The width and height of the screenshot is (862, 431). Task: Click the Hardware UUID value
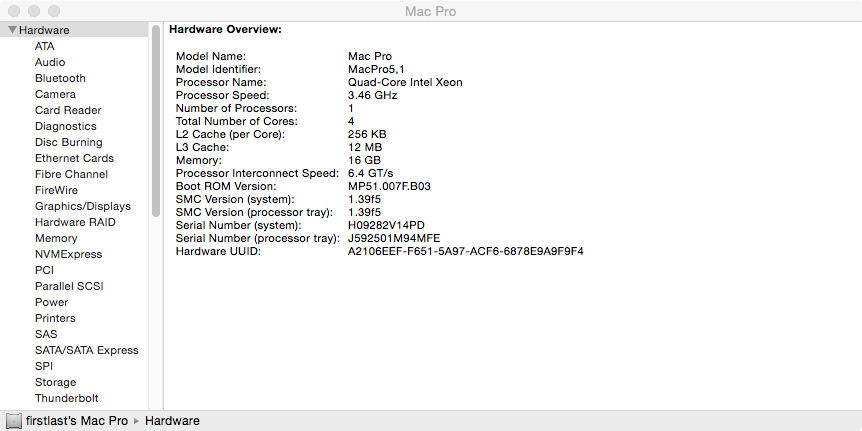(x=466, y=251)
